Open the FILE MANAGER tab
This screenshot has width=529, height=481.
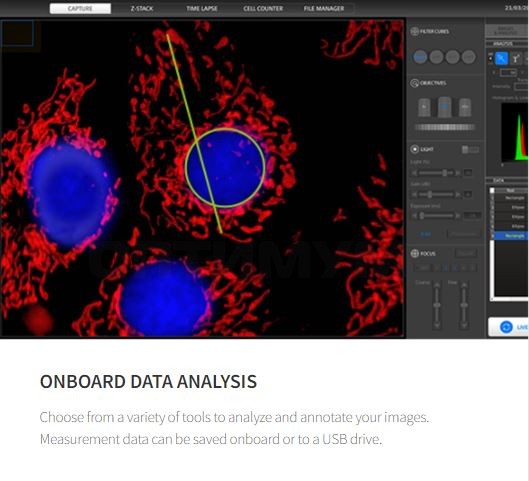[324, 8]
